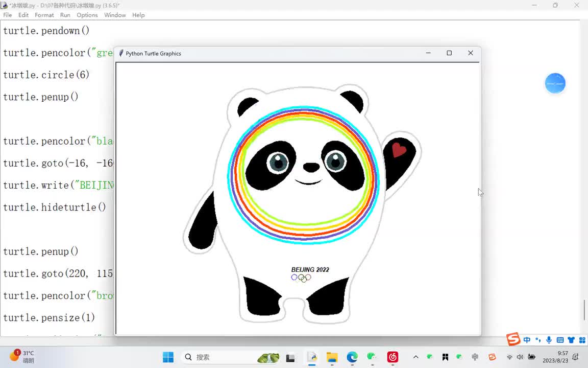Image resolution: width=588 pixels, height=368 pixels.
Task: Click the Python Turtle Graphics feather icon
Action: click(121, 53)
